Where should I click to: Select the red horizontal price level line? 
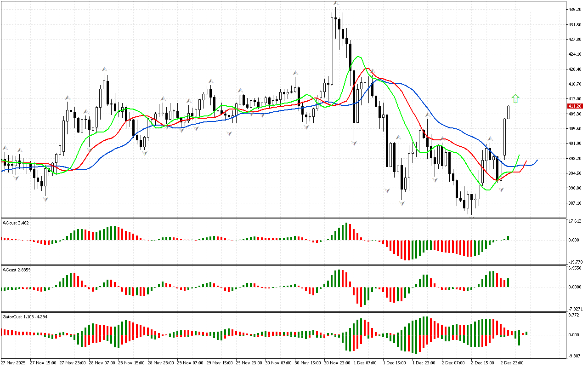coord(230,106)
